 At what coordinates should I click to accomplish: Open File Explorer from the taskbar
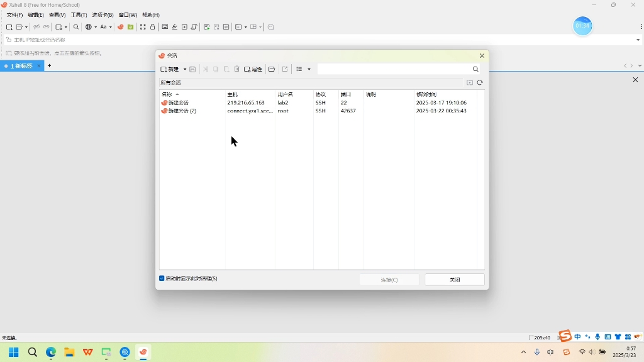(69, 352)
